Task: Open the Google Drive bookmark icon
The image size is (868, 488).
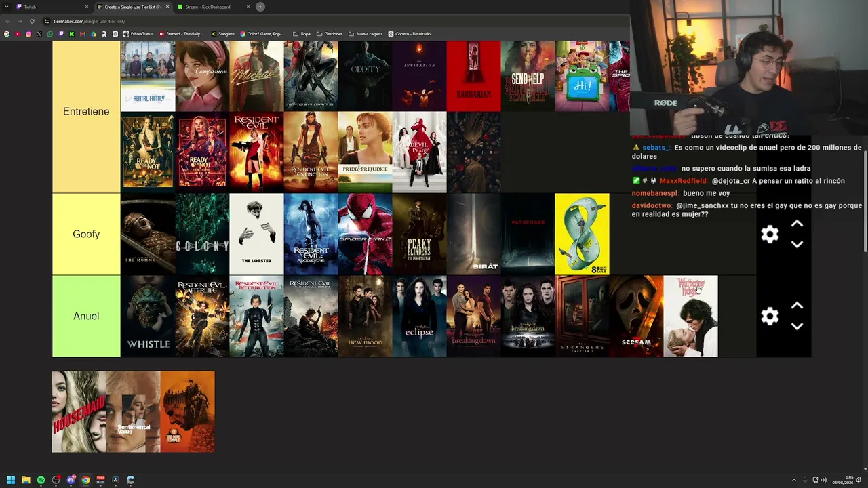Action: [94, 34]
